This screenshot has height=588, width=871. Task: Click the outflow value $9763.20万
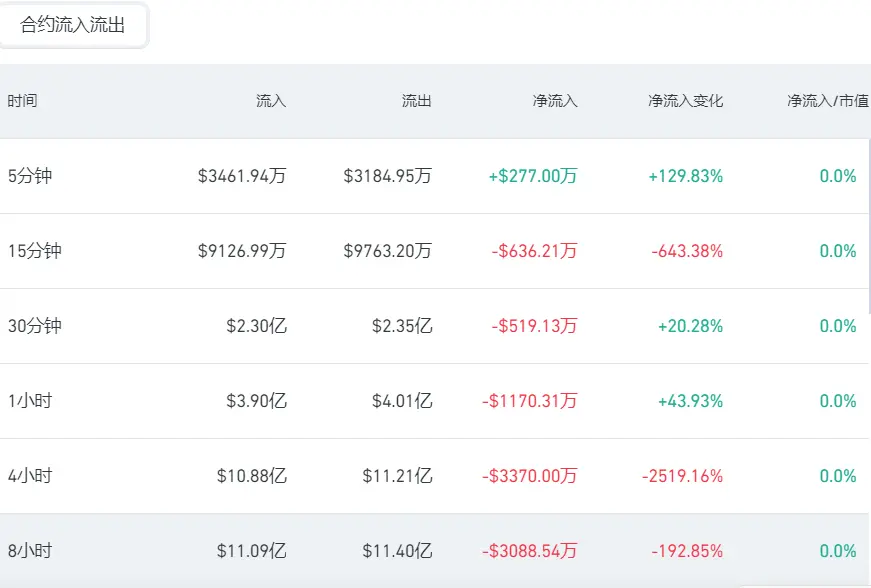(388, 251)
